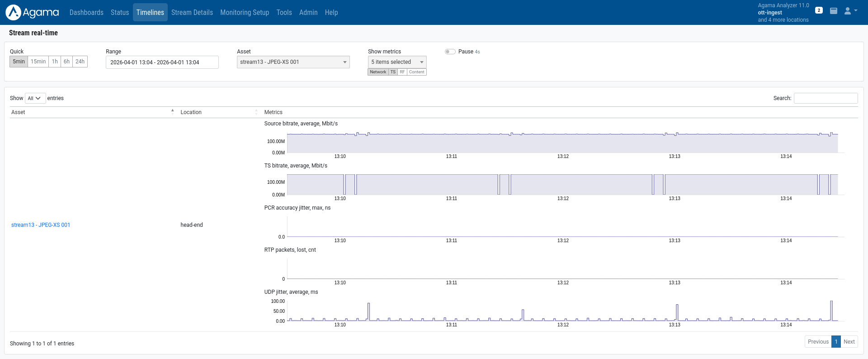Viewport: 868px width, 359px height.
Task: Open the notifications badge showing 2
Action: pos(819,10)
